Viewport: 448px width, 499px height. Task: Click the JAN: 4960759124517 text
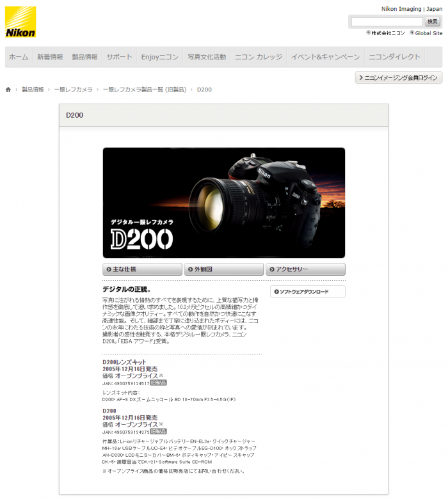pyautogui.click(x=126, y=383)
